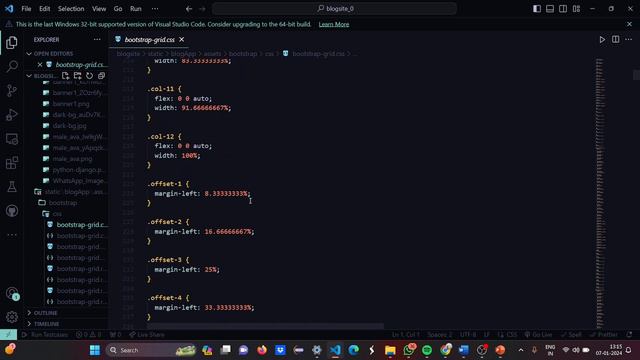Dismiss the 32-bit upgrade notification

click(629, 24)
